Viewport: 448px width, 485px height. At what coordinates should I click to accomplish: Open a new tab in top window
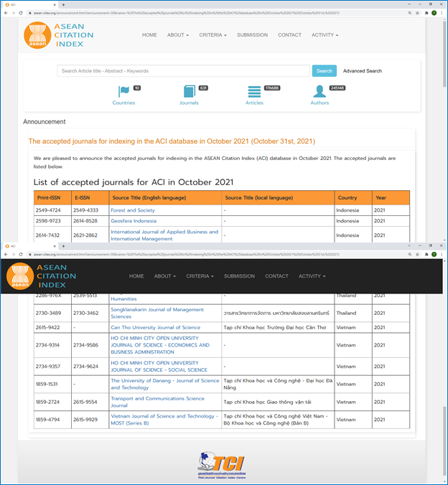click(x=63, y=4)
